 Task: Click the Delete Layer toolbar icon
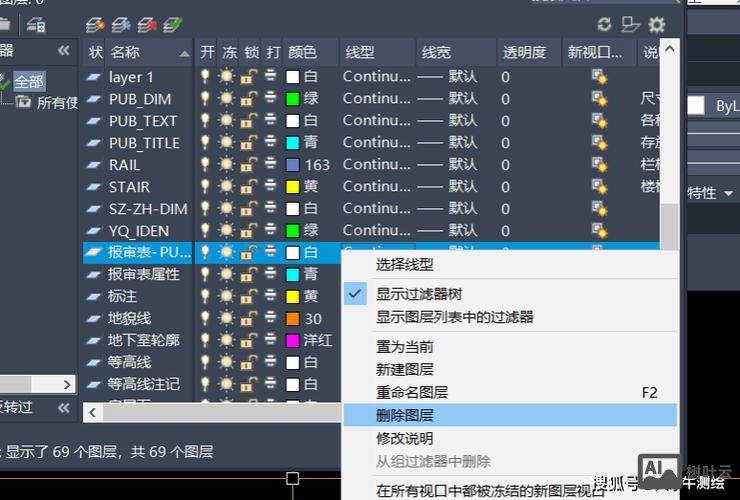pyautogui.click(x=147, y=25)
